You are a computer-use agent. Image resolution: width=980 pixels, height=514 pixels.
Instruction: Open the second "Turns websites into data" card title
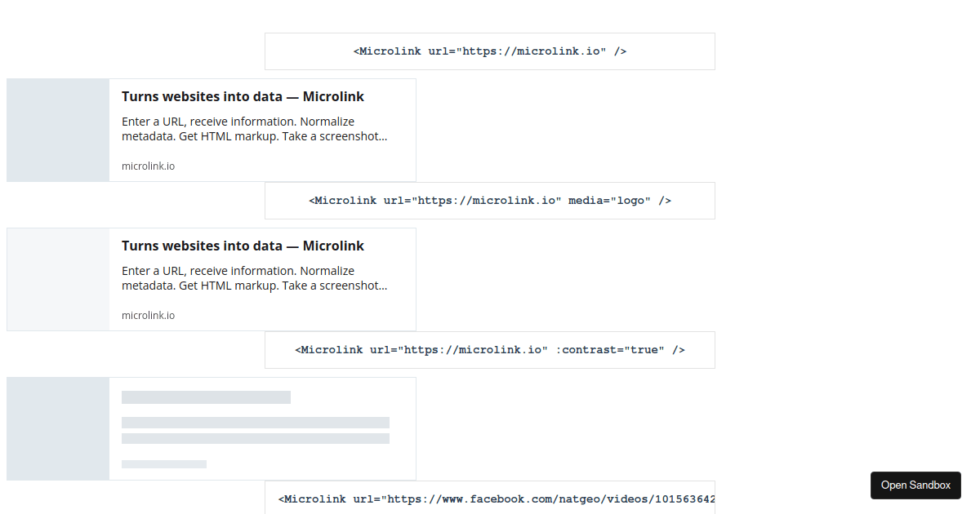pyautogui.click(x=243, y=246)
